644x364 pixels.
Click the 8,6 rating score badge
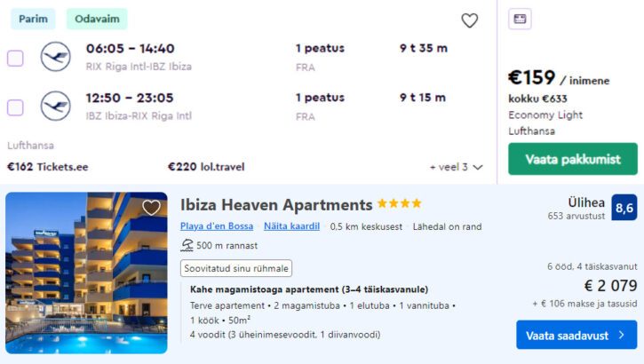624,208
